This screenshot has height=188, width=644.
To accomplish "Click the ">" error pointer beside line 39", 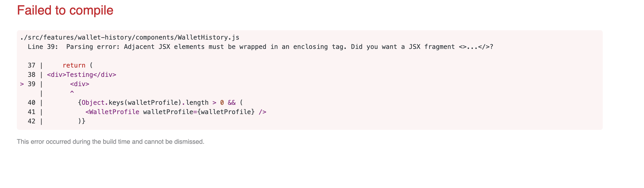I will tap(22, 84).
